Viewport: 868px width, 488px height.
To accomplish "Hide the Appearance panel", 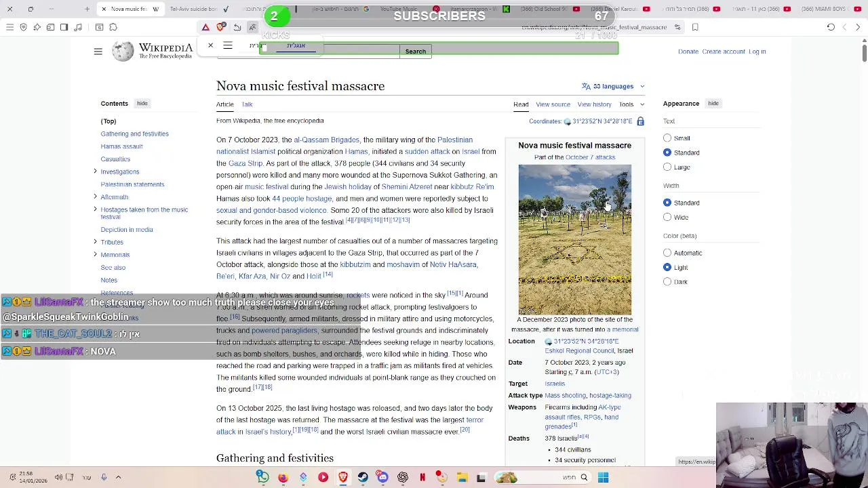I will [713, 104].
